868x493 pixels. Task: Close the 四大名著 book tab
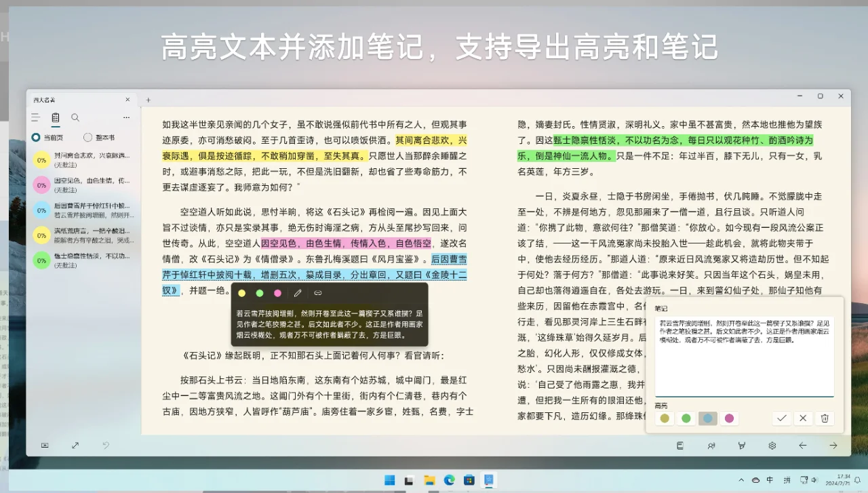(x=127, y=99)
